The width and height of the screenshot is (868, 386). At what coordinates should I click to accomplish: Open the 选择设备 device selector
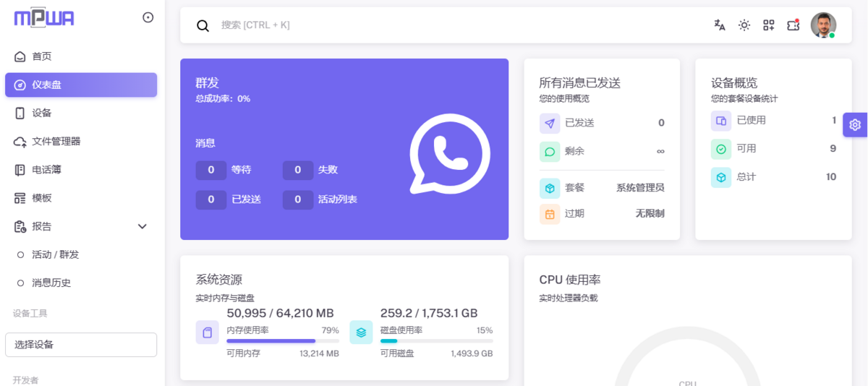point(81,345)
